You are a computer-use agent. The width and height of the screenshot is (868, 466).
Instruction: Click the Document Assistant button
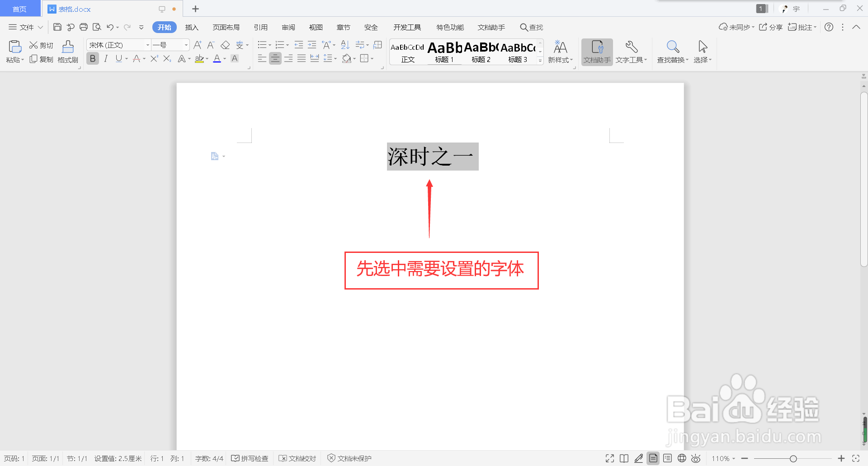[597, 52]
